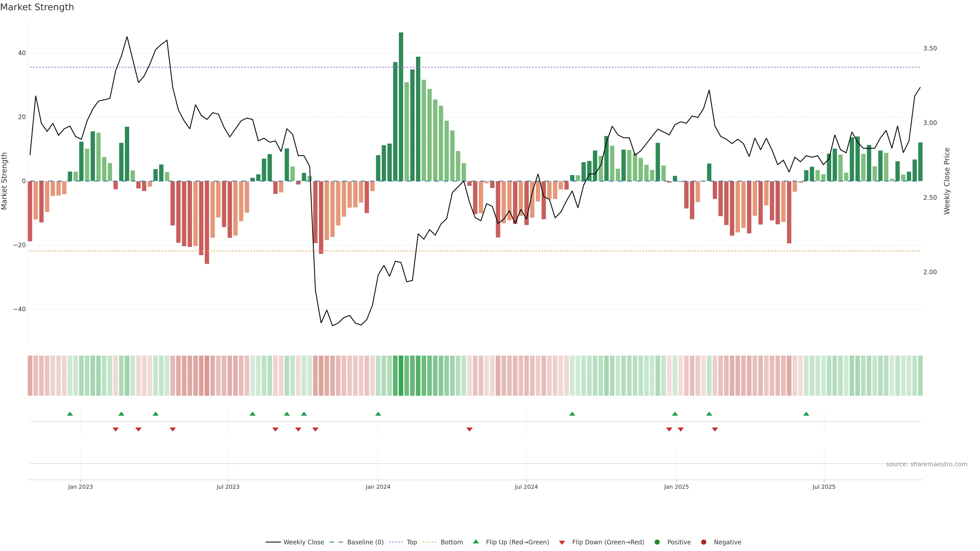This screenshot has width=980, height=551.
Task: Click the last flip-up triangle before Jul 2025
Action: 806,414
